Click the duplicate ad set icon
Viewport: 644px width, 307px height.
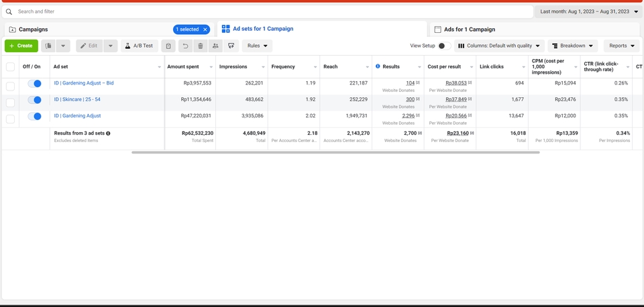[x=48, y=46]
